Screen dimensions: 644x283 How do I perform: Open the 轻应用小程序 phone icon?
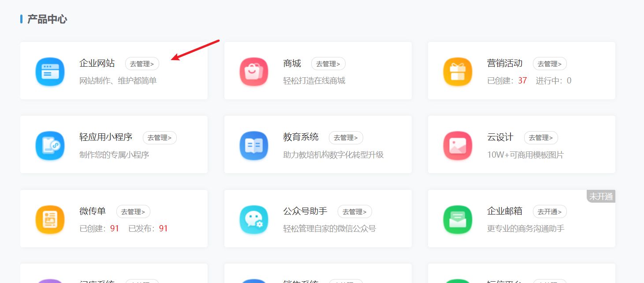click(50, 145)
